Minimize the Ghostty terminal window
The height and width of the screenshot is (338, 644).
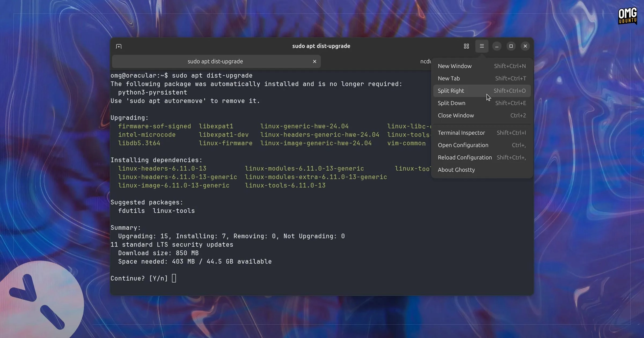497,46
